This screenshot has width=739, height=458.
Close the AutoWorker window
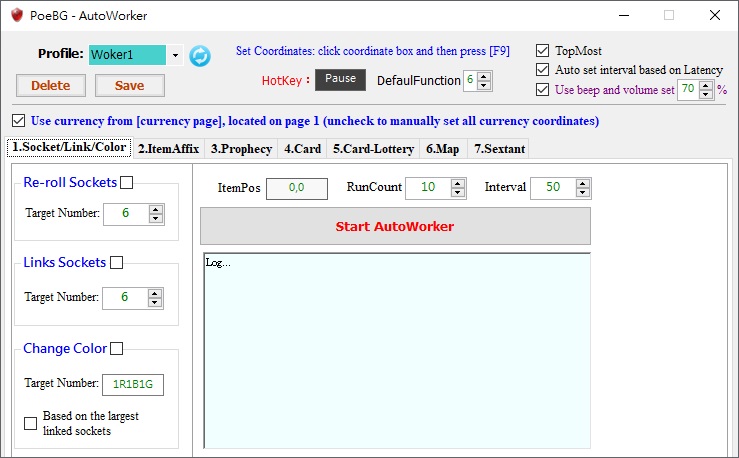point(714,16)
